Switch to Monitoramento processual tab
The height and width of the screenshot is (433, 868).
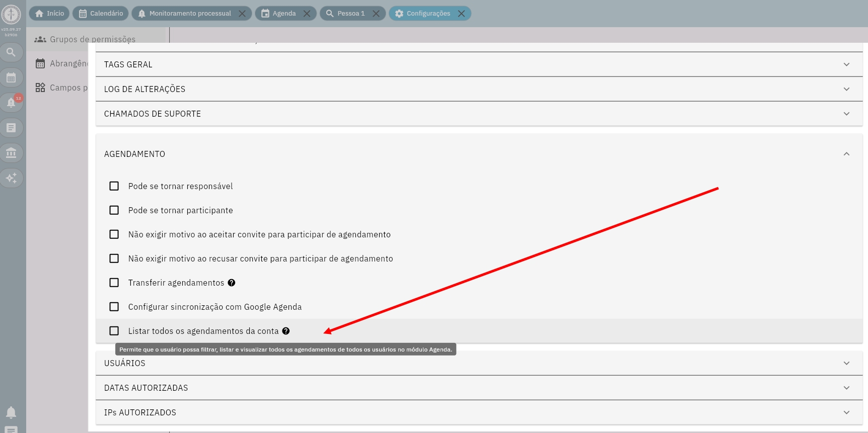pos(190,14)
